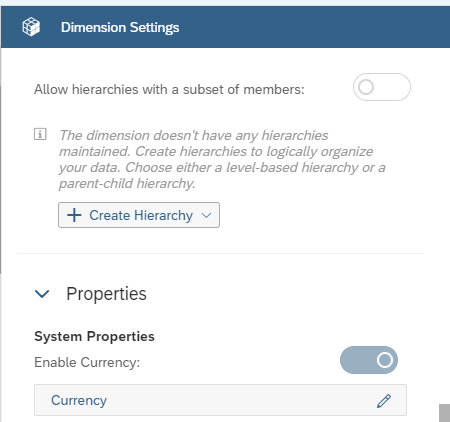Click the System Properties subheading

[x=94, y=336]
